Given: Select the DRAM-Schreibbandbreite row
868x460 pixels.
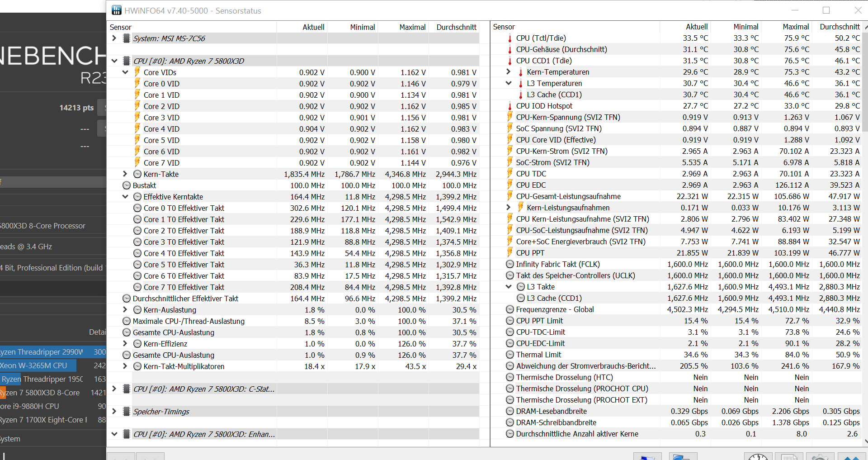Looking at the screenshot, I should pyautogui.click(x=677, y=422).
